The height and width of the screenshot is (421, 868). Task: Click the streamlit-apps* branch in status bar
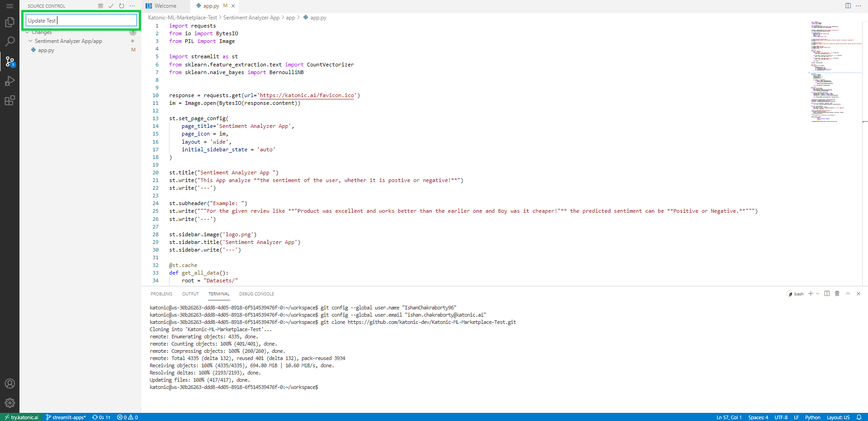coord(66,417)
